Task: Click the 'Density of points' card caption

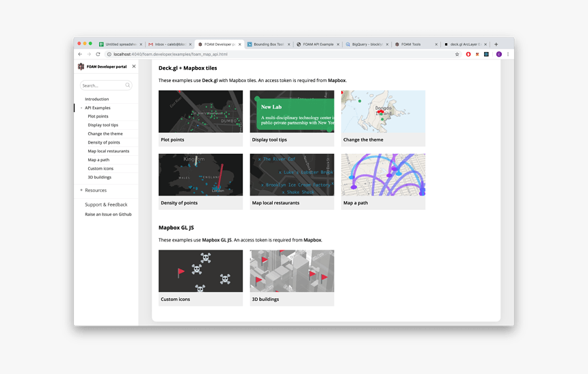Action: tap(179, 203)
